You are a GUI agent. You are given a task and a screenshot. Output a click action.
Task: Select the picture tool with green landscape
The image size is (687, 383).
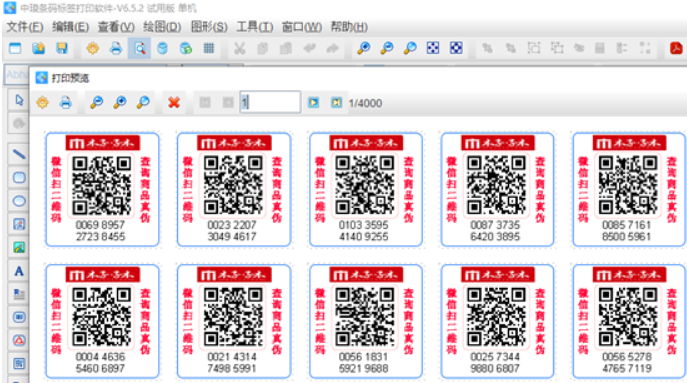(19, 248)
